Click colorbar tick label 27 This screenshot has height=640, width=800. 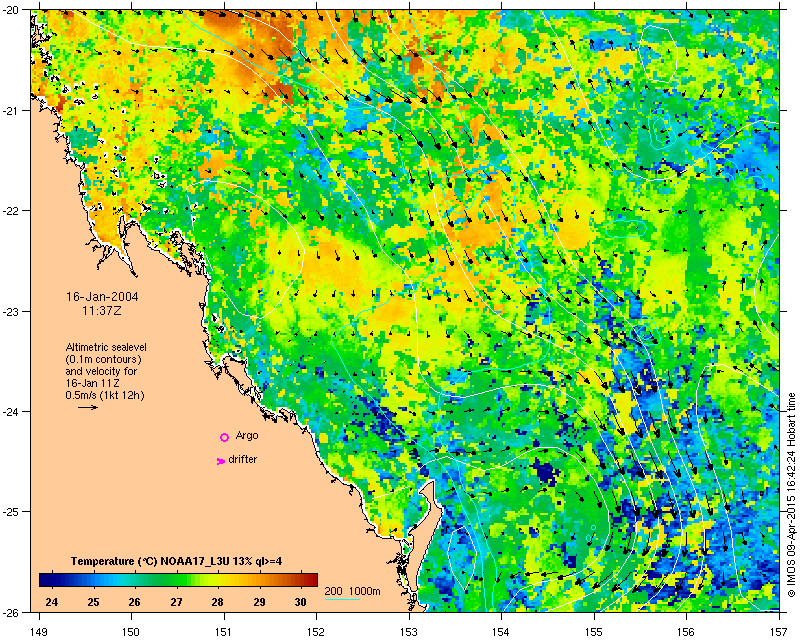click(x=176, y=602)
